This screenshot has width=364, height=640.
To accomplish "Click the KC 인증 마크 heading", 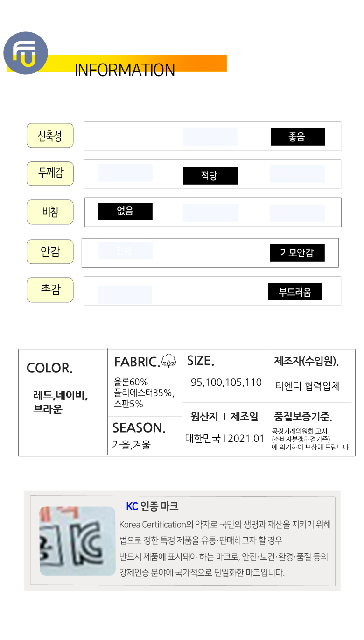I will click(x=152, y=506).
